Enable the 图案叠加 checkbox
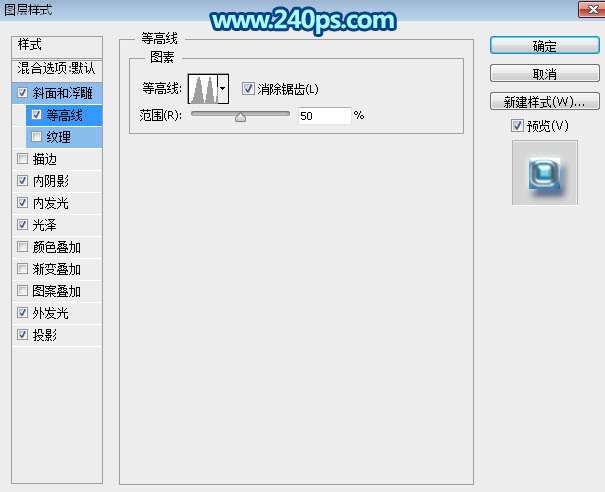Screen dimensions: 605x492 click(x=22, y=290)
